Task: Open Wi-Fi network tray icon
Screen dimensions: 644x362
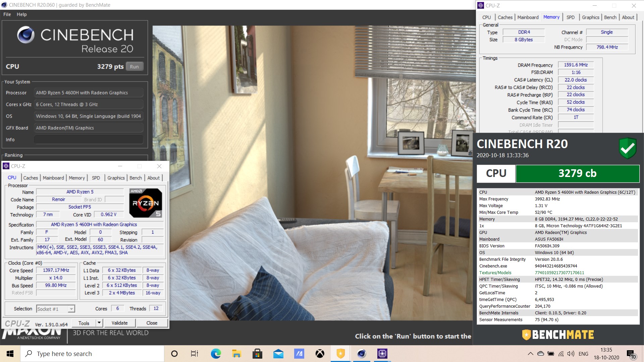Action: click(x=561, y=354)
